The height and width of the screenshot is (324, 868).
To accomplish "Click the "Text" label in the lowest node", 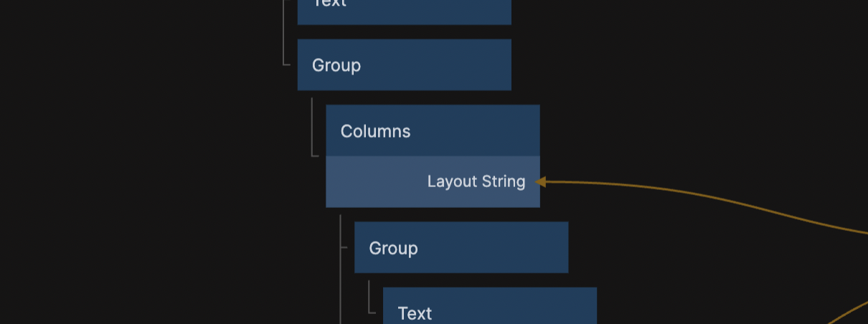I will click(415, 314).
